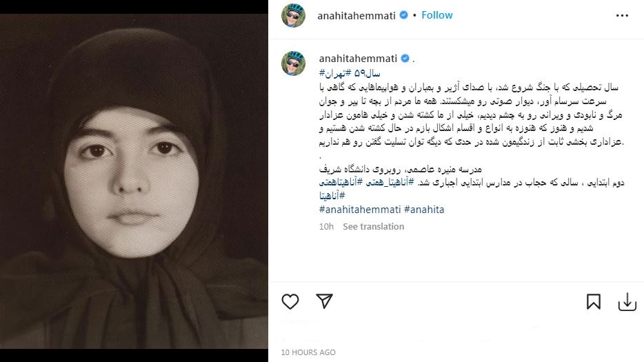Click verified badge in header
The image size is (644, 362).
(404, 15)
